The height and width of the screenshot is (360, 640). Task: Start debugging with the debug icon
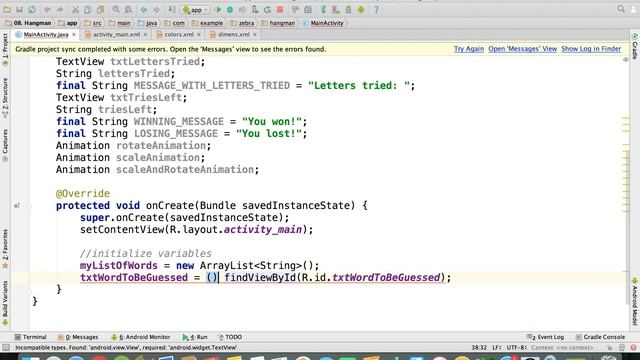(230, 9)
